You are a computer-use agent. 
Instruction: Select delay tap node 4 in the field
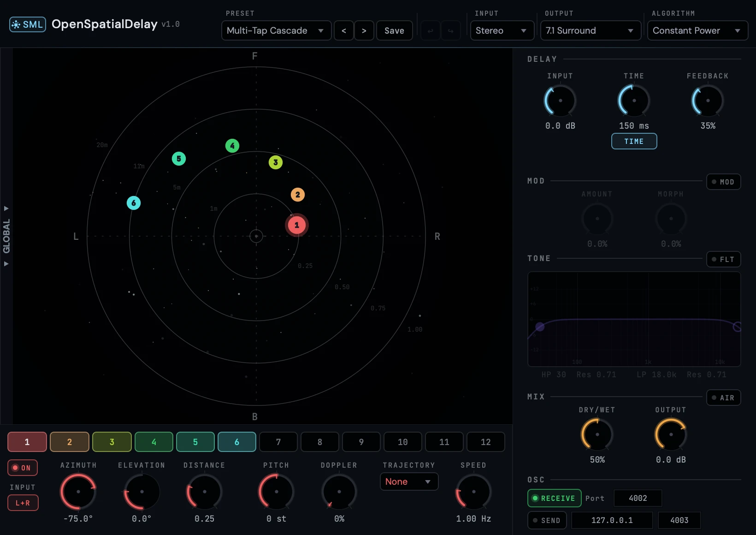232,146
